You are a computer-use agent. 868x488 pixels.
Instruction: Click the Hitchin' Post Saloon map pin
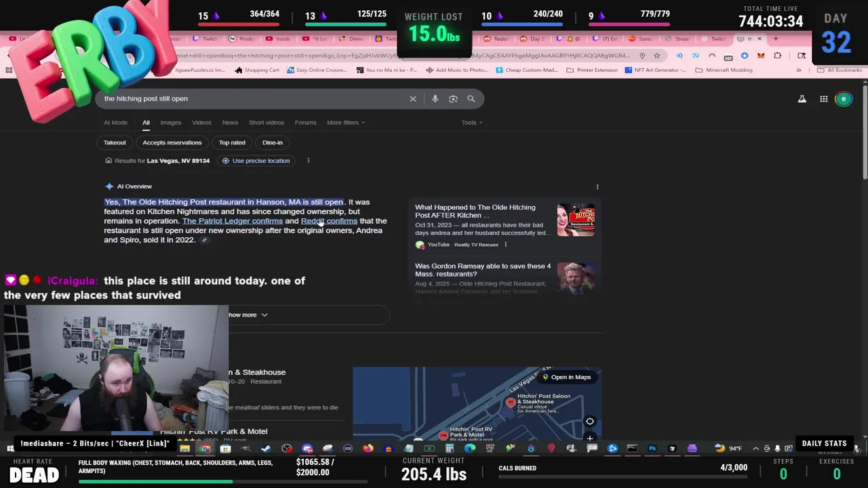(511, 403)
